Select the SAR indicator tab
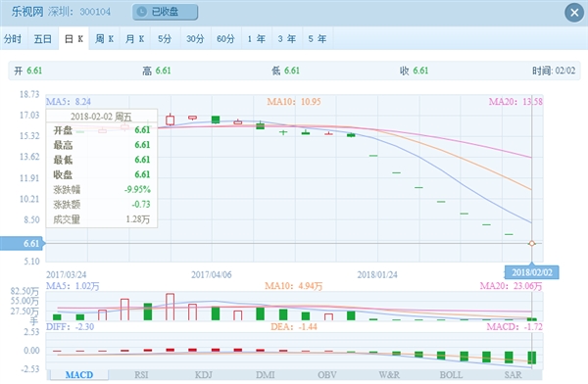The image size is (588, 384). (513, 374)
